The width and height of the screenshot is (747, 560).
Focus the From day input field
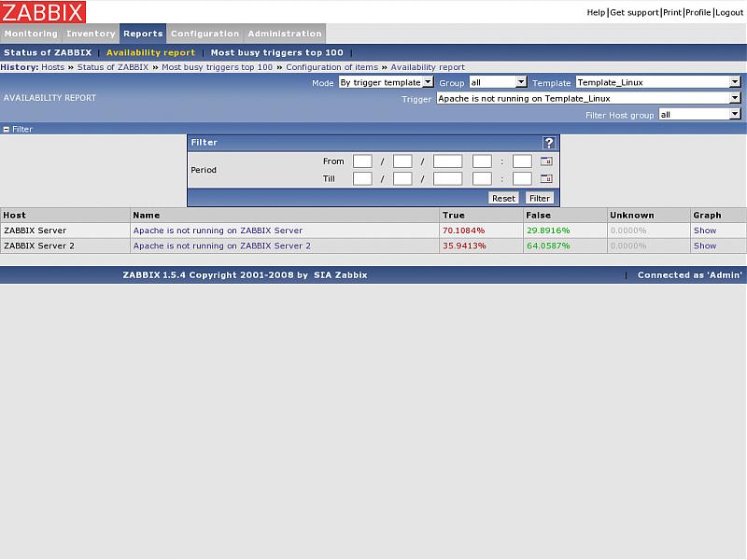(x=362, y=161)
